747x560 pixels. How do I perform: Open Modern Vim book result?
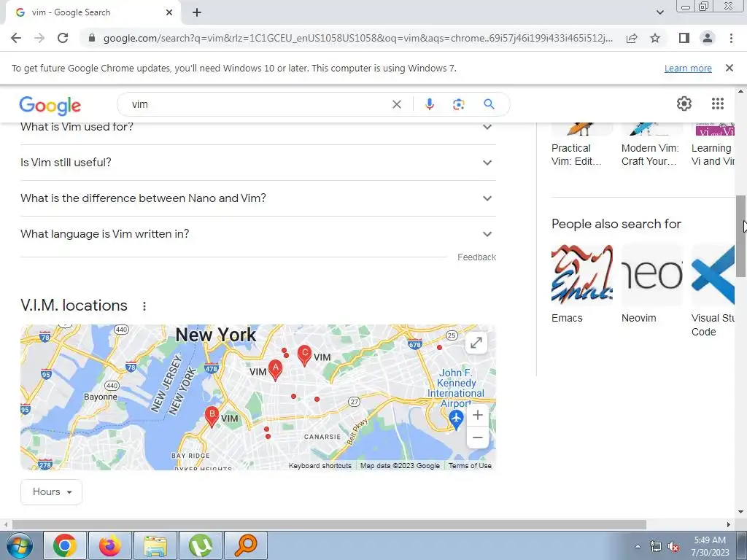click(x=652, y=145)
